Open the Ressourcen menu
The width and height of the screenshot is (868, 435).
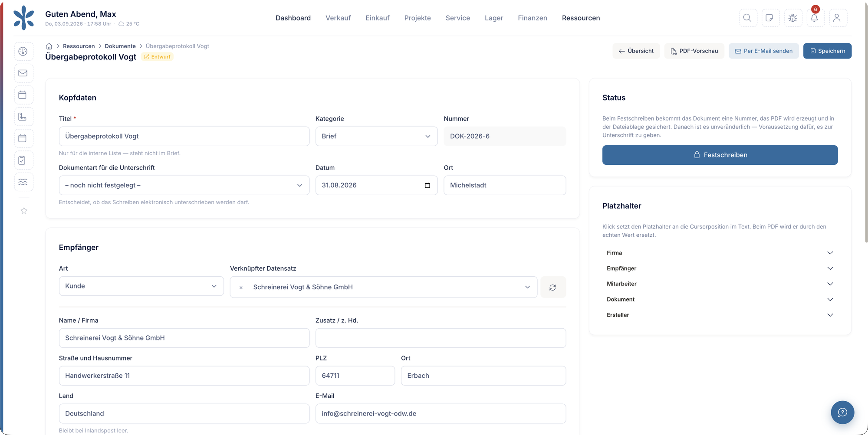pos(581,18)
